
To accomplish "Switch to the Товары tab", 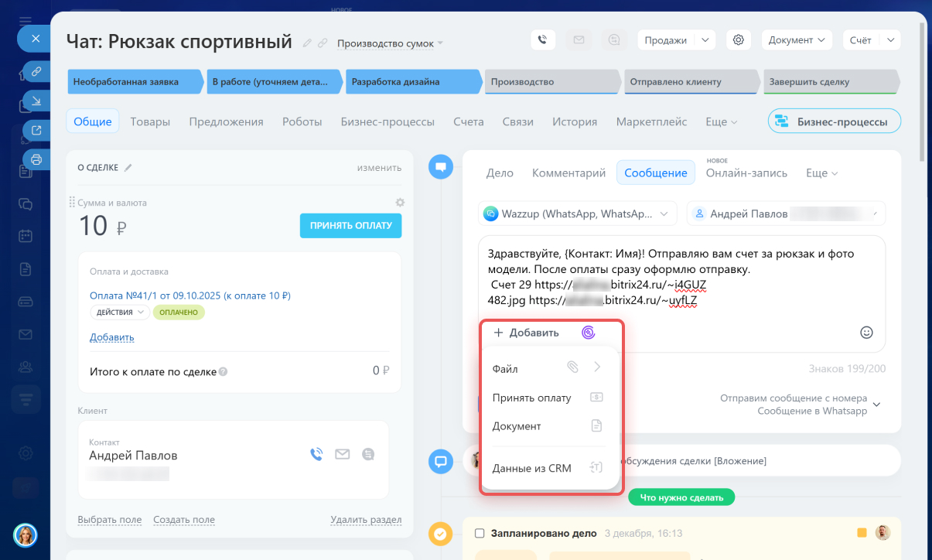I will [150, 121].
